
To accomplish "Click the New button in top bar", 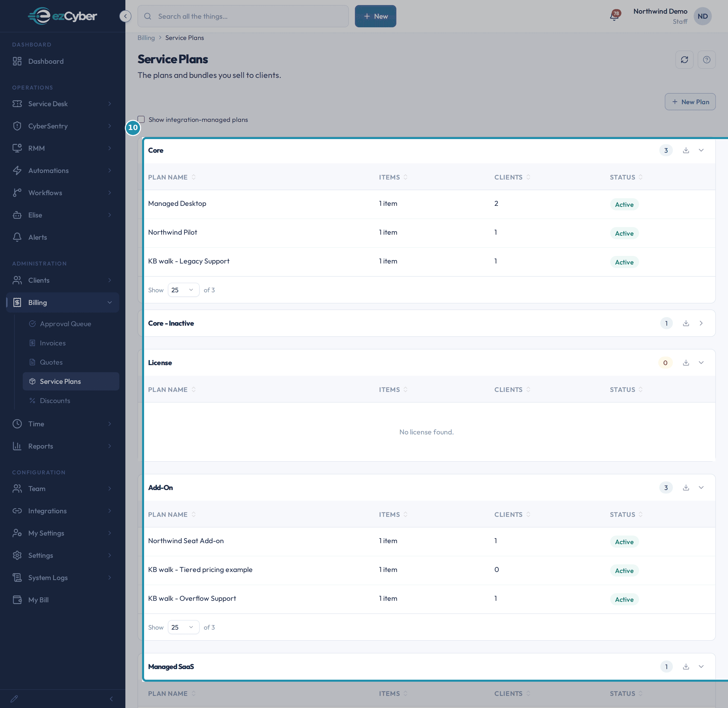I will [375, 16].
